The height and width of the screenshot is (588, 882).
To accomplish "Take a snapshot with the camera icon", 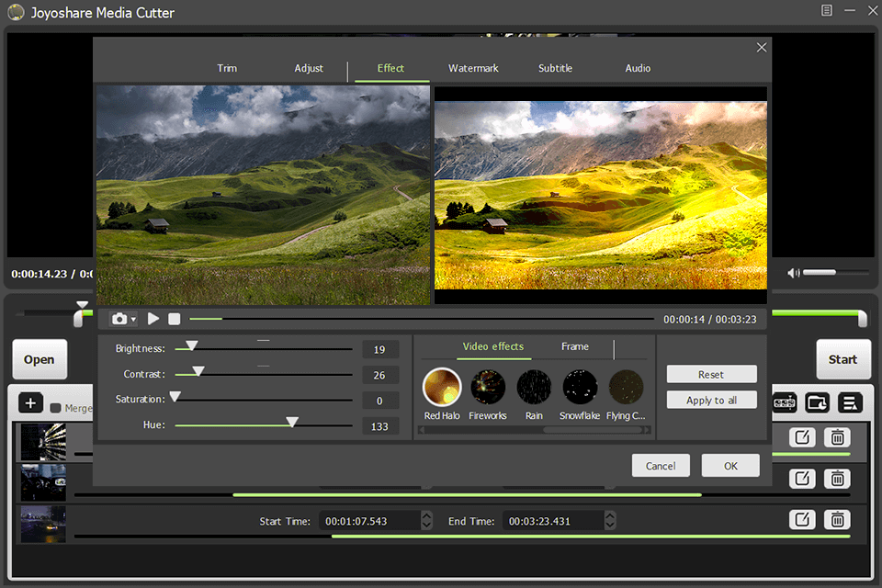I will click(119, 318).
